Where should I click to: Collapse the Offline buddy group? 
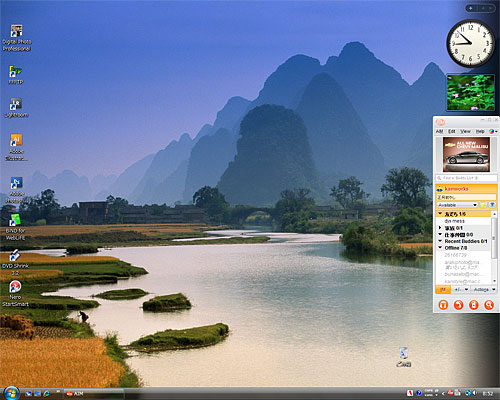point(440,248)
